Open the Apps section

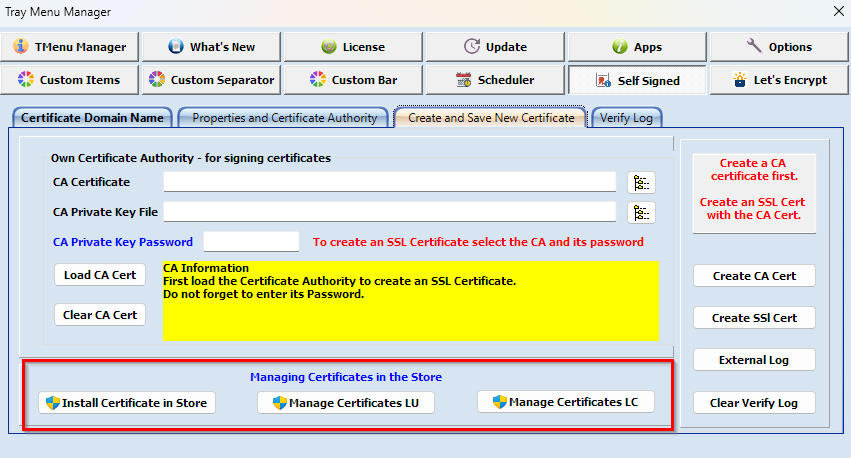pyautogui.click(x=637, y=47)
